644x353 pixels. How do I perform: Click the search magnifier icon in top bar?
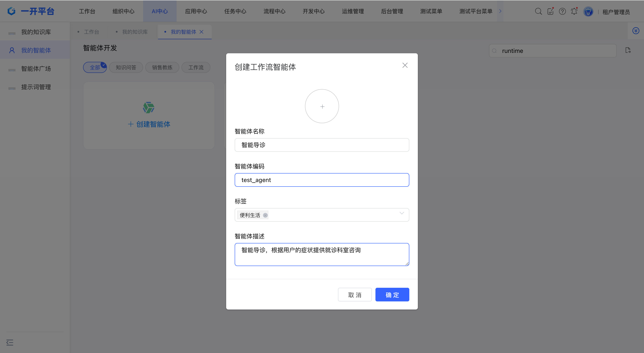coord(538,11)
